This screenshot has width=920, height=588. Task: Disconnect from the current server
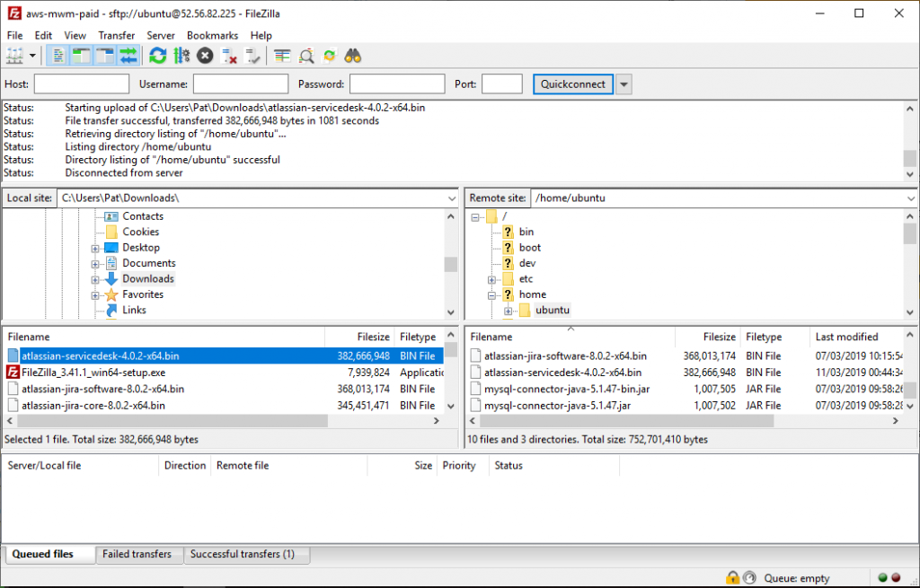pyautogui.click(x=229, y=57)
